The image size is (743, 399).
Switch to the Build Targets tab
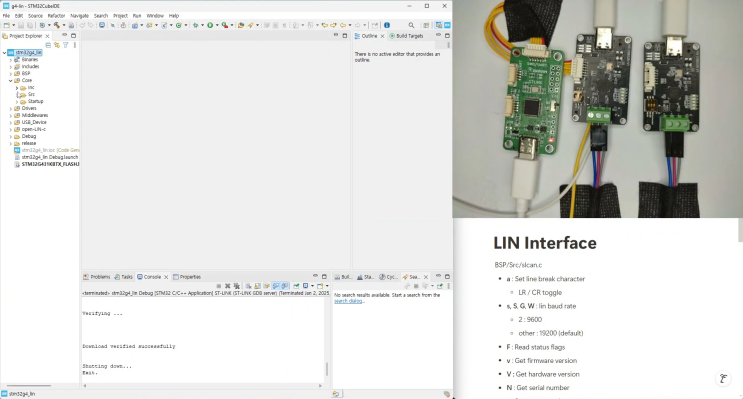407,36
